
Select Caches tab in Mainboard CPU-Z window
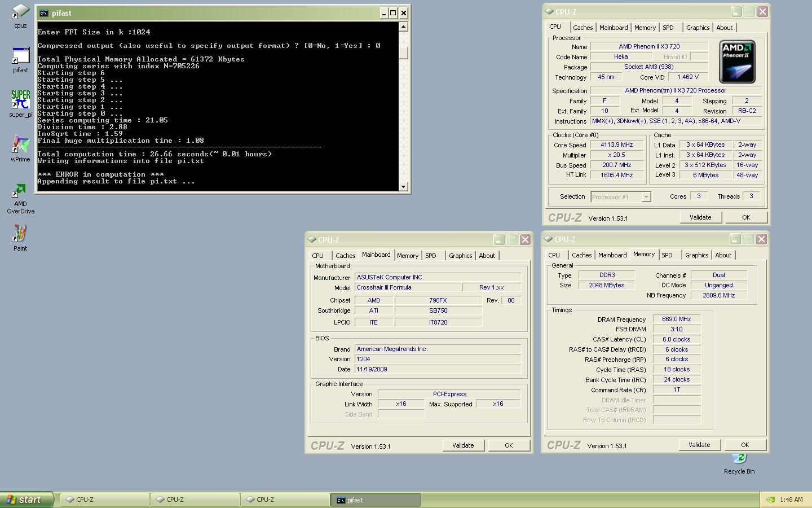point(346,256)
